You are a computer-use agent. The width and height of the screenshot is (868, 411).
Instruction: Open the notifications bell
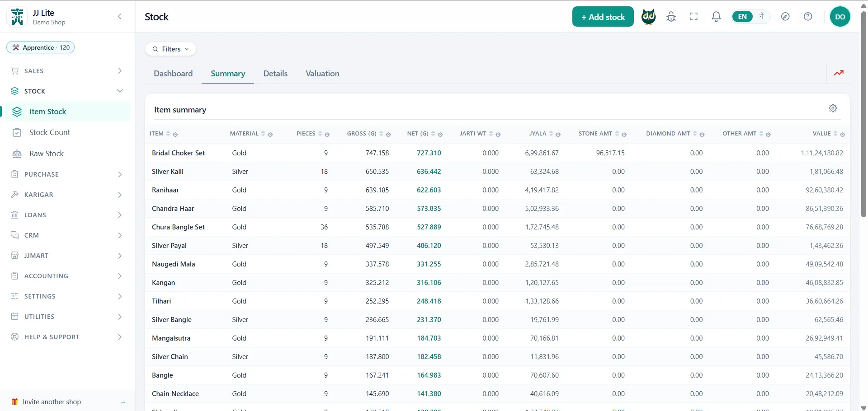pos(716,17)
